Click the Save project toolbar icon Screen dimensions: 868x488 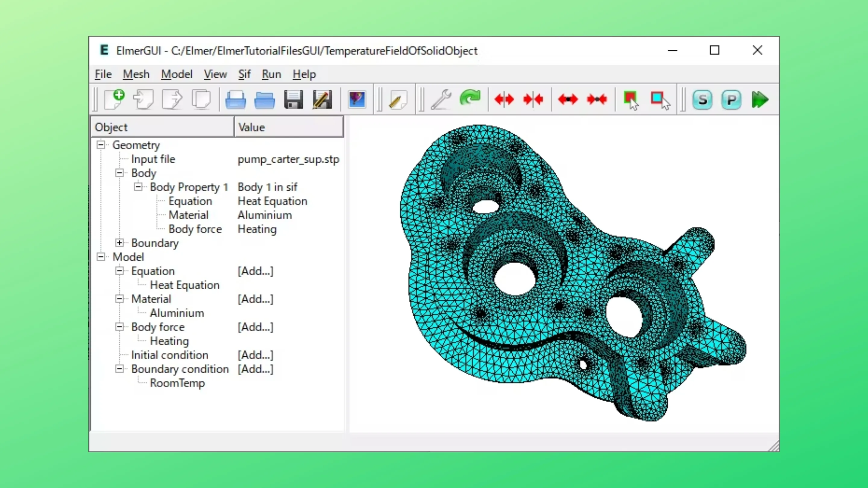[x=172, y=100]
